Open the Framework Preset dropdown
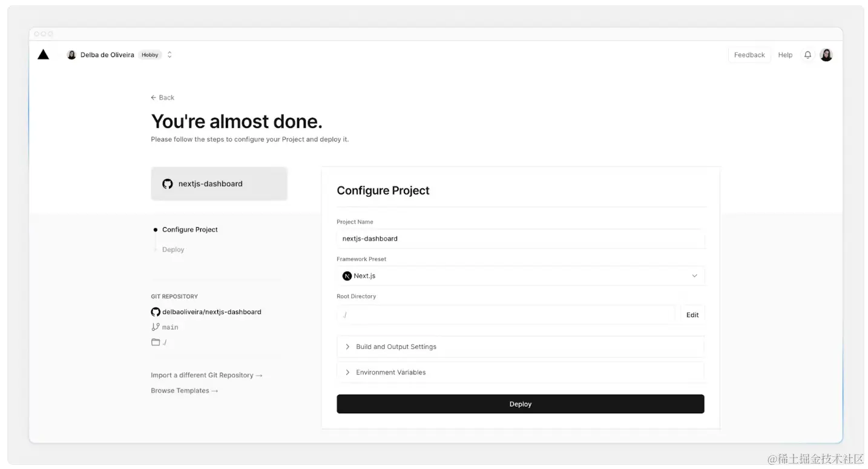Viewport: 868px width, 469px height. (520, 276)
